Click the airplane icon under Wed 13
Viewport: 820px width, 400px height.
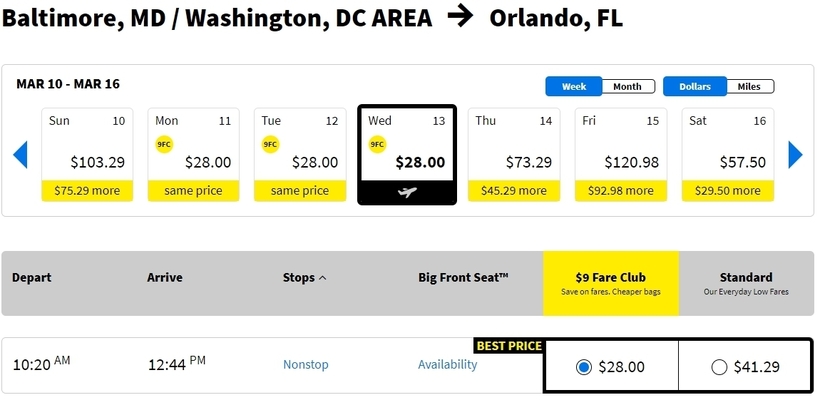(407, 192)
